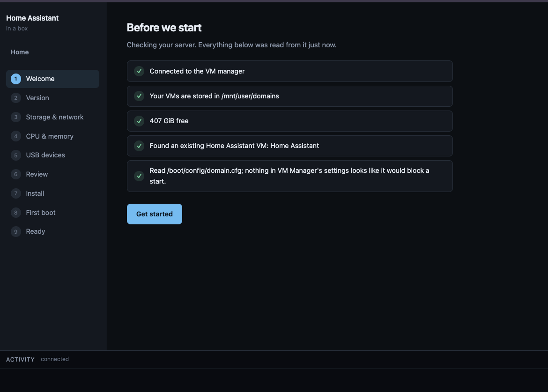Select the CPU & memory step
Viewport: 548px width, 392px height.
point(52,136)
